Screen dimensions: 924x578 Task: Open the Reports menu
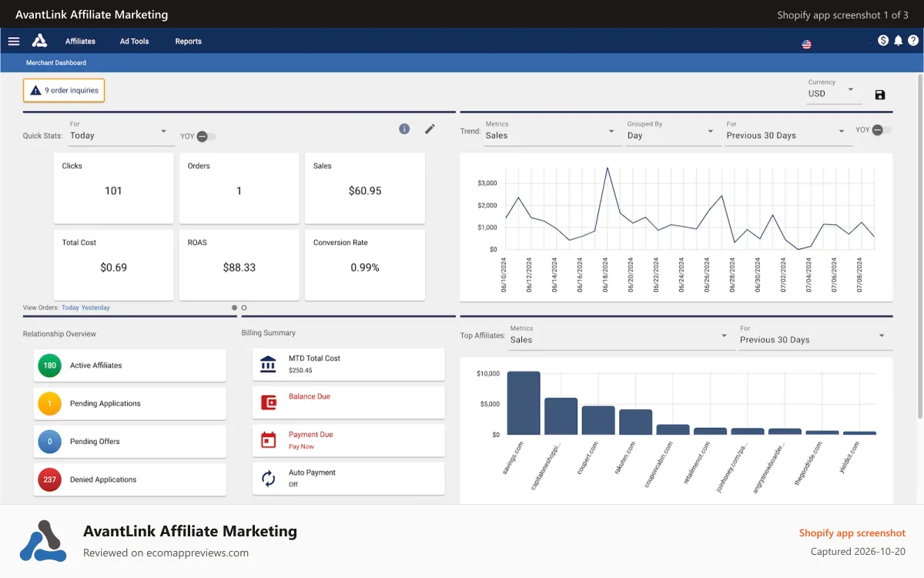point(188,41)
